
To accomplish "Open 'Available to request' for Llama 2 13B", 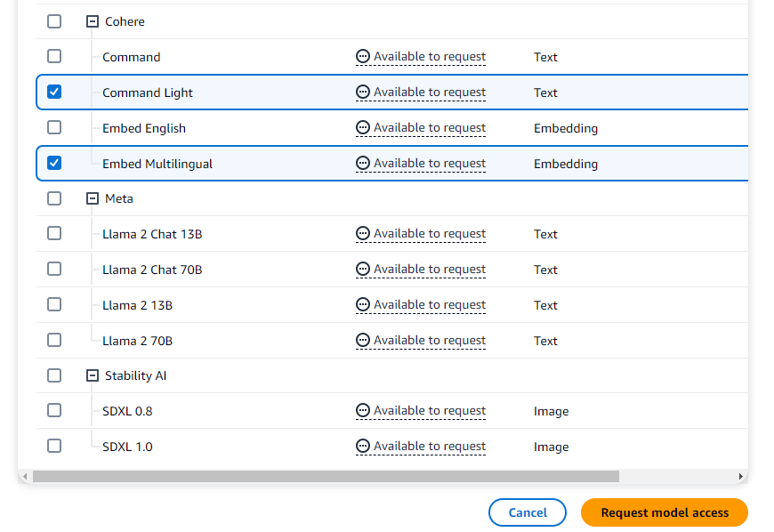I will (x=430, y=305).
